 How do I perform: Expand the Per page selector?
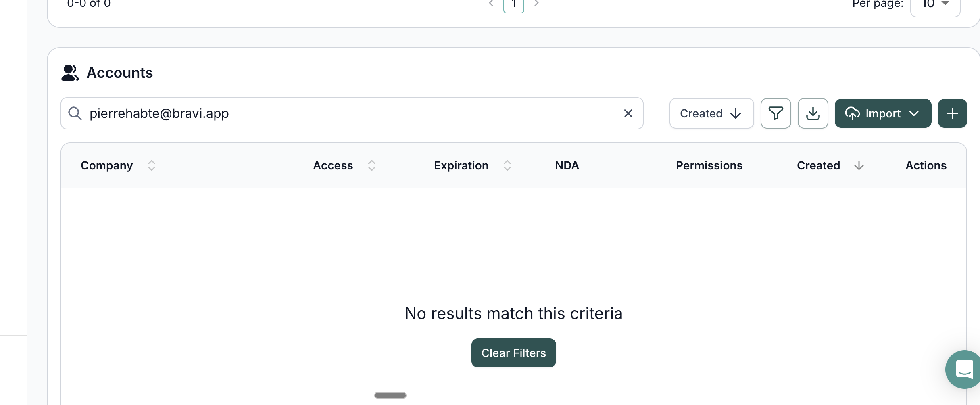click(x=935, y=4)
